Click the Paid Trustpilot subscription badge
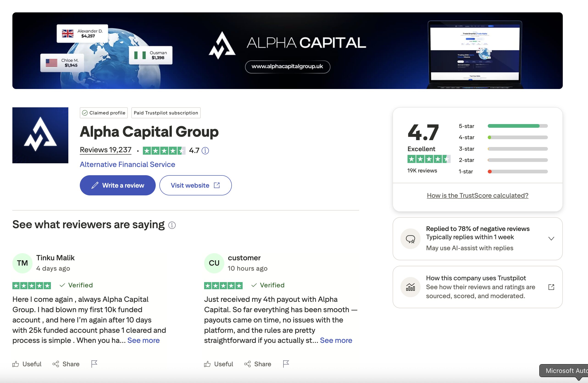 (166, 113)
